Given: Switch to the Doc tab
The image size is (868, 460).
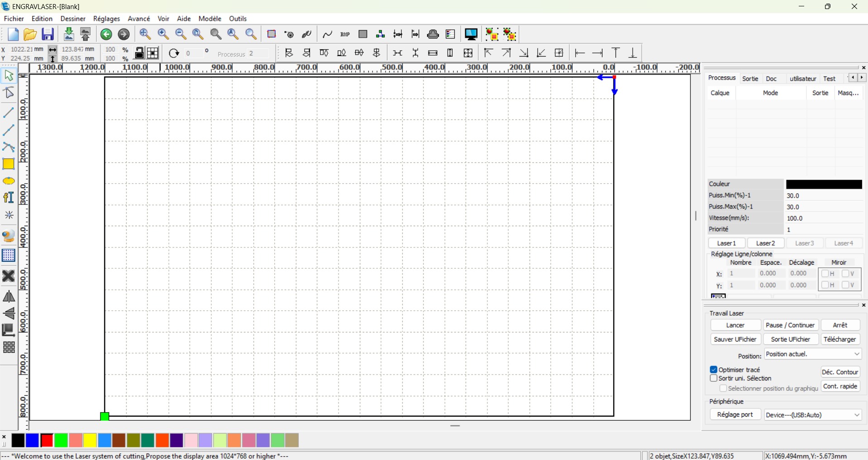Looking at the screenshot, I should [771, 79].
